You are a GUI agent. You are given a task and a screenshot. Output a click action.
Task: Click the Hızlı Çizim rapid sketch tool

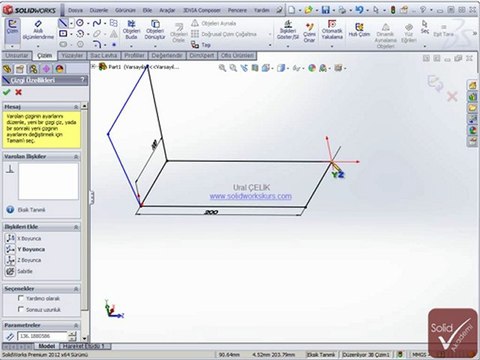click(359, 29)
